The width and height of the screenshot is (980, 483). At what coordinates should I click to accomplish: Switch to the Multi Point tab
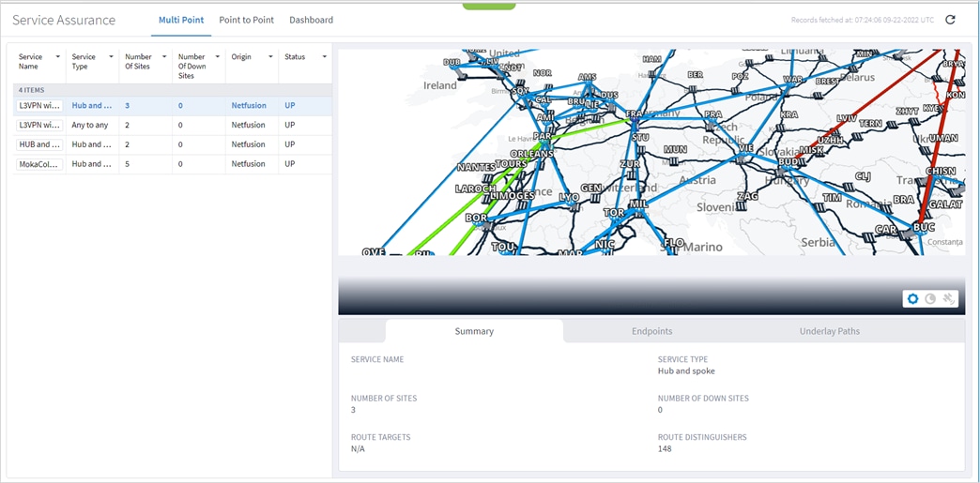tap(181, 20)
